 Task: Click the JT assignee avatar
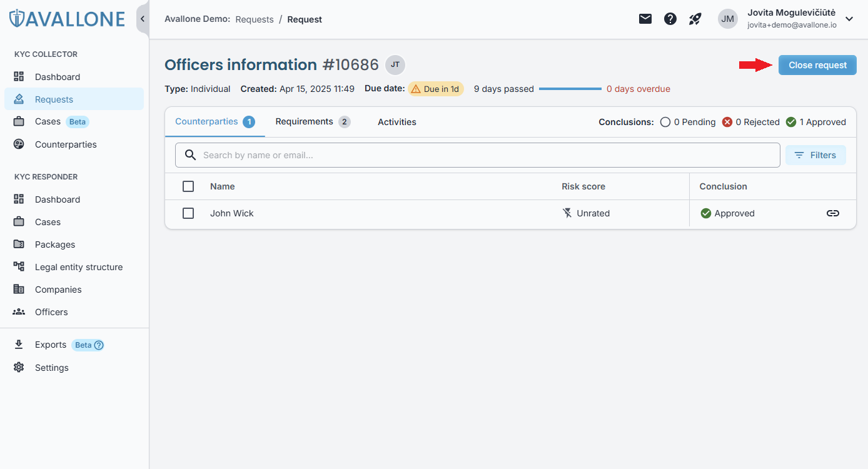(395, 64)
